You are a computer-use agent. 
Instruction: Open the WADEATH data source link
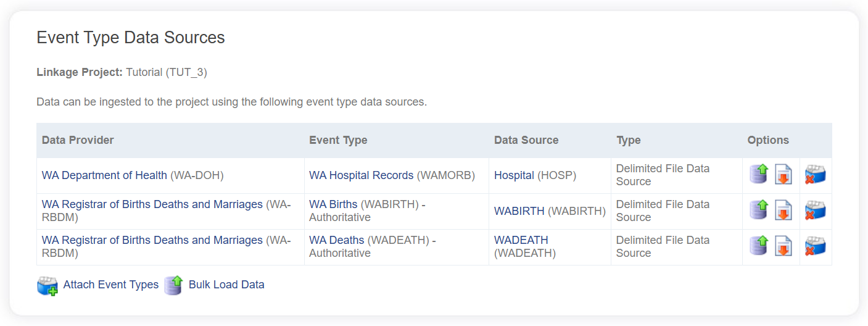521,240
